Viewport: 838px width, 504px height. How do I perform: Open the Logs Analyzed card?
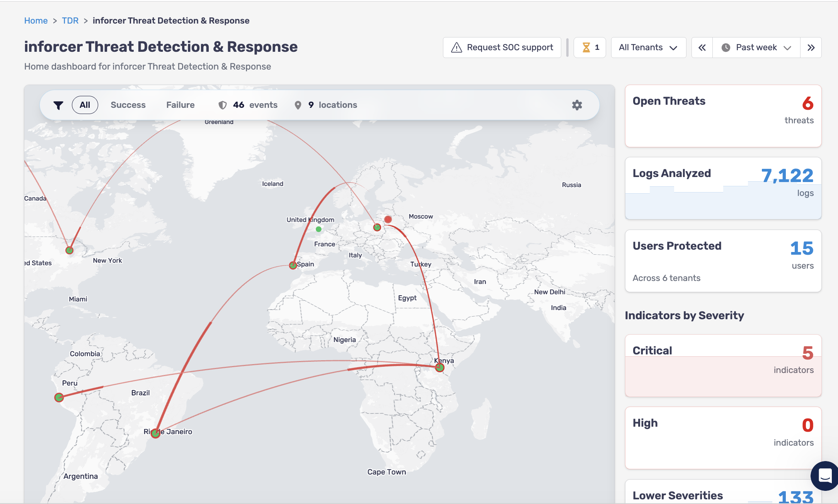(x=723, y=188)
